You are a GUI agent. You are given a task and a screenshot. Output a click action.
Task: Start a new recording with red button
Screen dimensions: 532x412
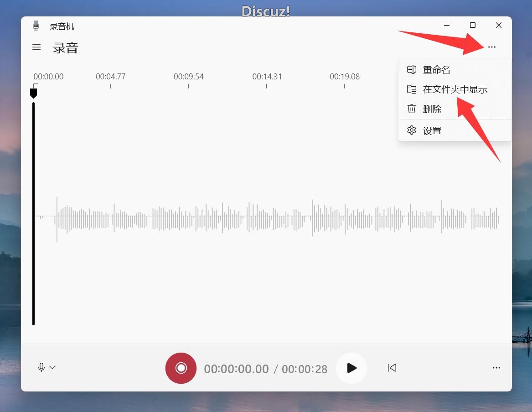181,368
